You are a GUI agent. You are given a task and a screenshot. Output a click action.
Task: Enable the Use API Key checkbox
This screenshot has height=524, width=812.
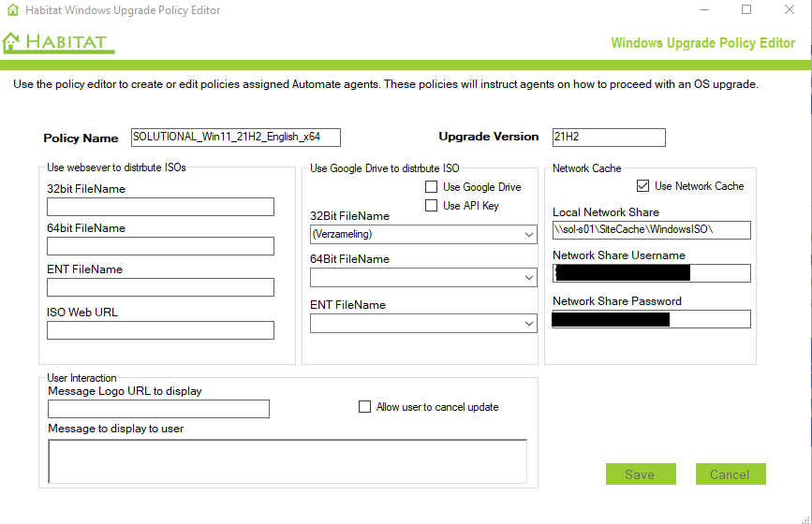tap(431, 205)
